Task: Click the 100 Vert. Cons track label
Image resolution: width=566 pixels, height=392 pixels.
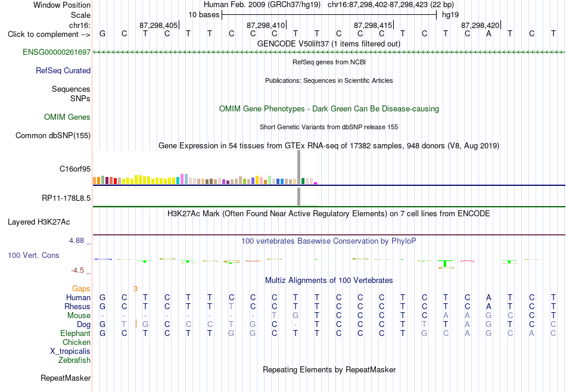Action: (x=33, y=256)
